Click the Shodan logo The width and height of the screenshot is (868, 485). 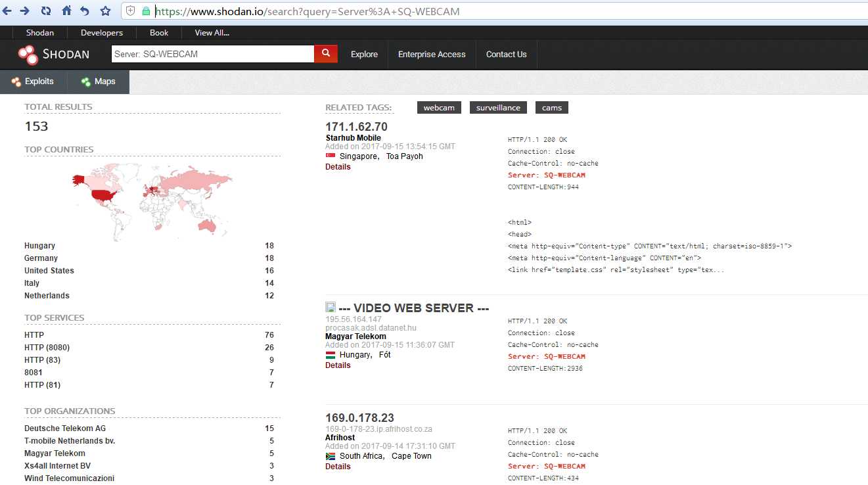(54, 55)
